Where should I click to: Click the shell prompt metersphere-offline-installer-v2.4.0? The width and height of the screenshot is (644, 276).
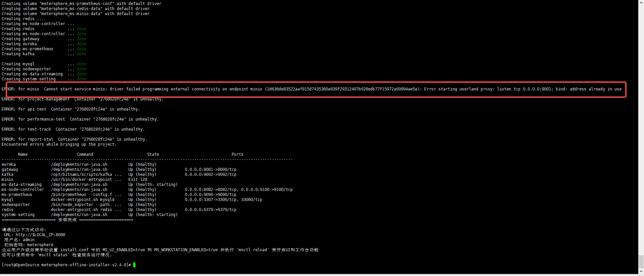coord(66,265)
